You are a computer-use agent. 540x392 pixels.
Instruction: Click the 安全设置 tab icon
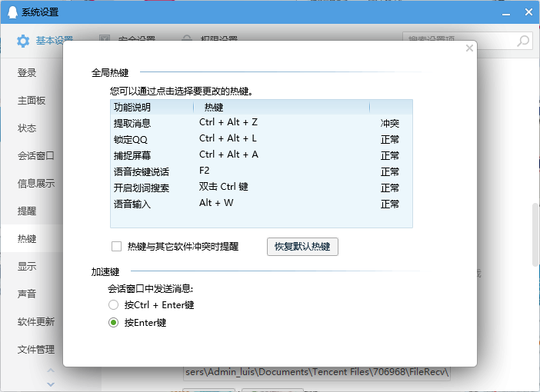click(x=105, y=40)
